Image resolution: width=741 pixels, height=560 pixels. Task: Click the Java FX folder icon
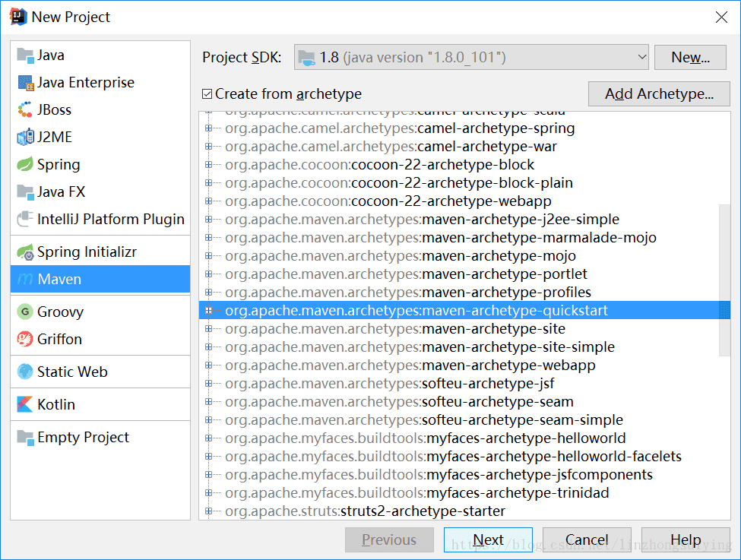(x=25, y=192)
